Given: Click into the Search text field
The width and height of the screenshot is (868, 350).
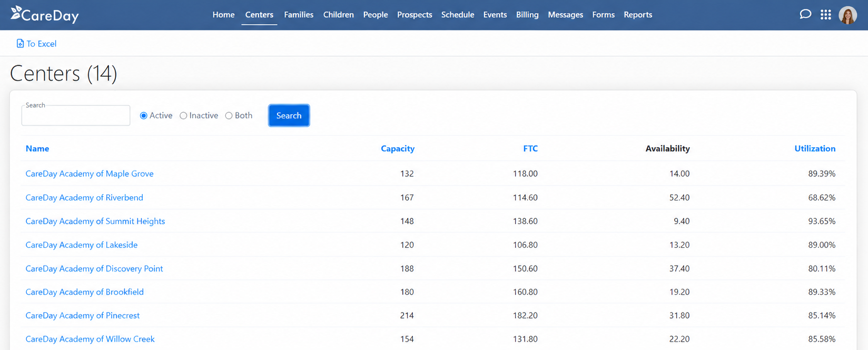Looking at the screenshot, I should point(76,116).
